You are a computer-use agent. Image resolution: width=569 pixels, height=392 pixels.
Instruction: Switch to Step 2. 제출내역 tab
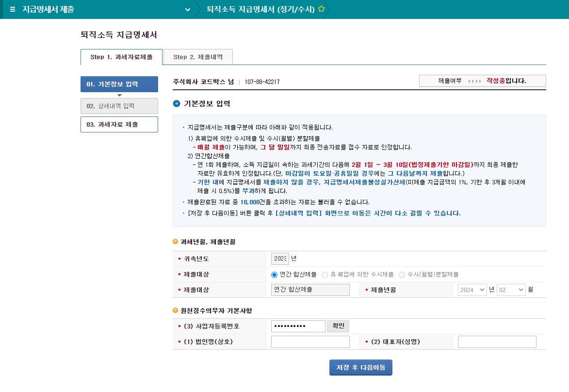tap(198, 57)
